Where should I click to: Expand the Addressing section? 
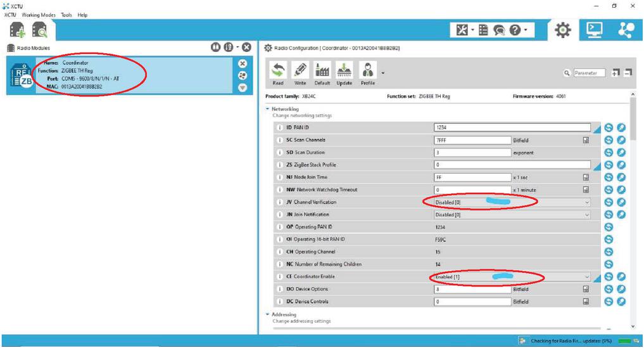click(268, 314)
